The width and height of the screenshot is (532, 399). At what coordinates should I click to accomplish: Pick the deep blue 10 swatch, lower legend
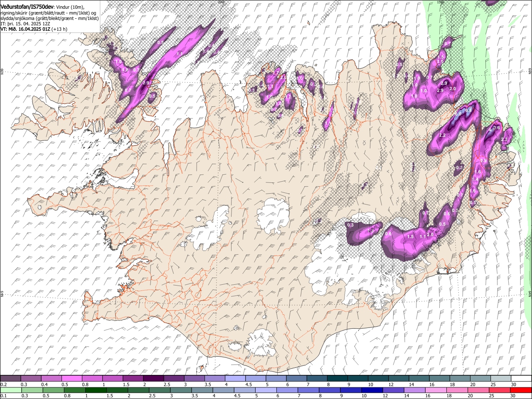[372, 390]
